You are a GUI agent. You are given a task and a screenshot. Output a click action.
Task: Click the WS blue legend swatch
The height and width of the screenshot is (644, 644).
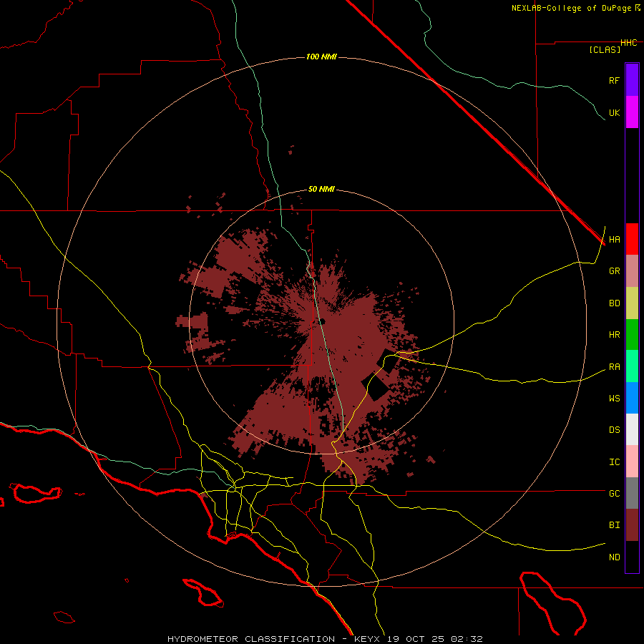[632, 398]
